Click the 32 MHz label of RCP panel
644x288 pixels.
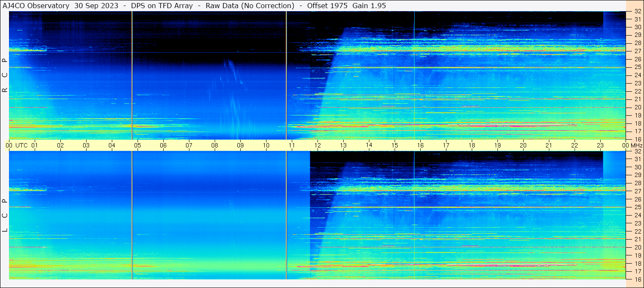pyautogui.click(x=637, y=12)
